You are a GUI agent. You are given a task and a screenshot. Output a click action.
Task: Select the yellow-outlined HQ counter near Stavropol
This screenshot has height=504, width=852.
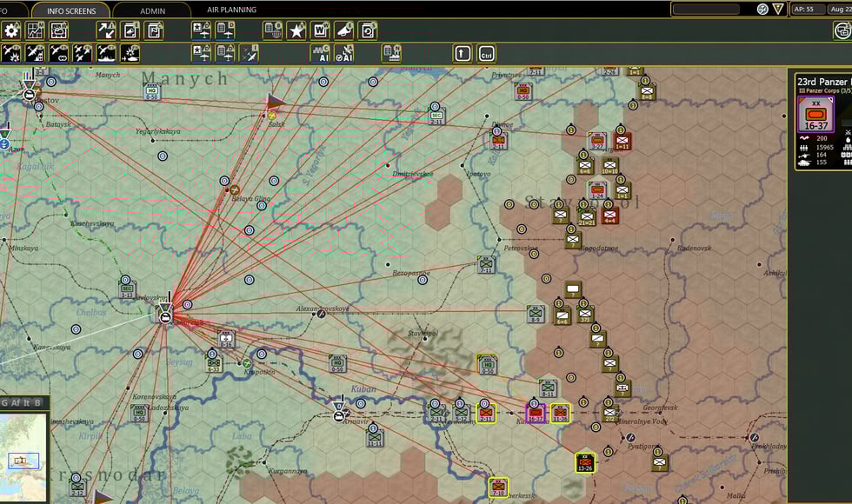point(487,364)
